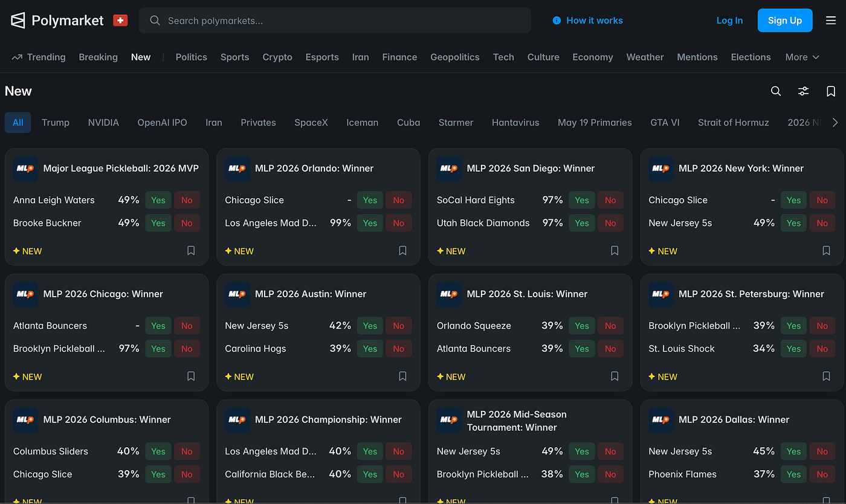846x504 pixels.
Task: Click the MLP logo on the Orlando card
Action: (x=237, y=169)
